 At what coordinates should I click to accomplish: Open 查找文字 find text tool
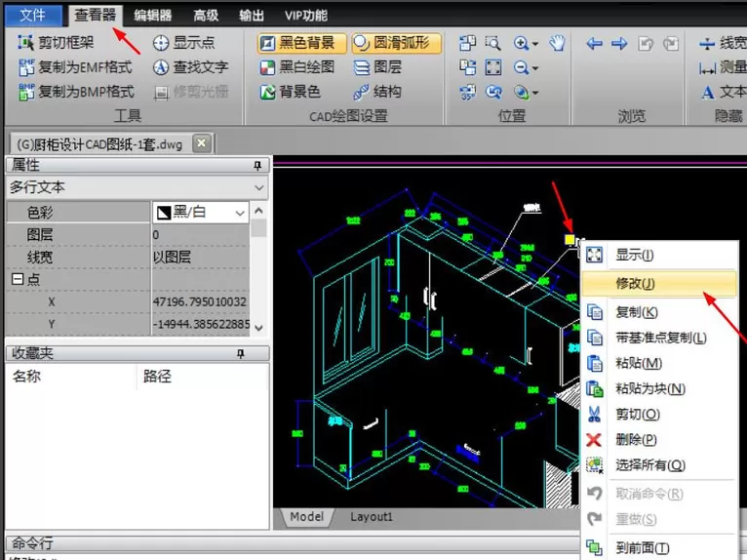(190, 67)
